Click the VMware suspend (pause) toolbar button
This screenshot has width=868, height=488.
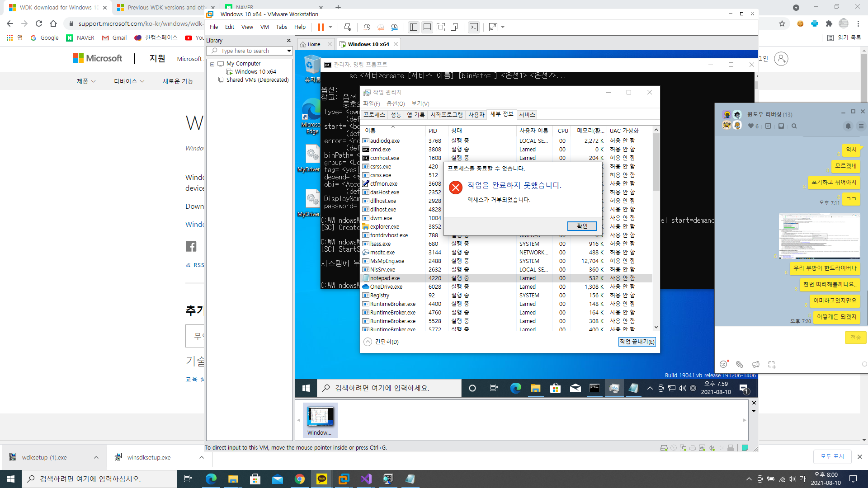[321, 27]
